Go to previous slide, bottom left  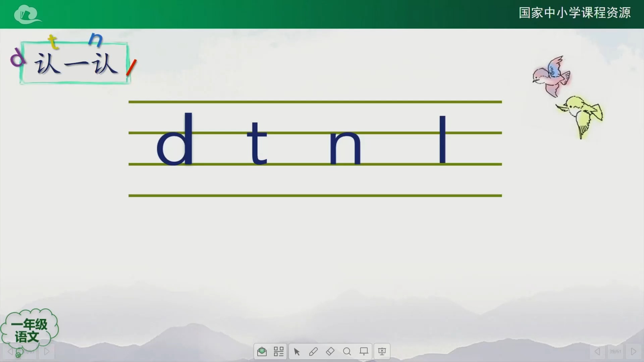click(x=10, y=351)
